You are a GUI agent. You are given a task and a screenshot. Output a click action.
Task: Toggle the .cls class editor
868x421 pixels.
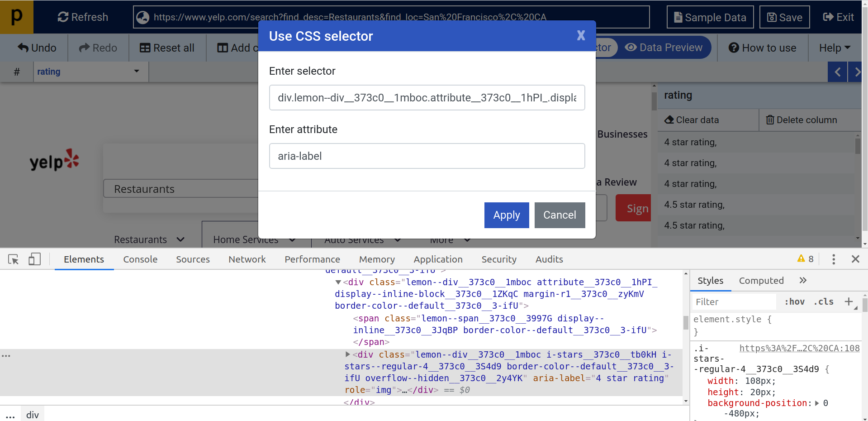click(823, 302)
